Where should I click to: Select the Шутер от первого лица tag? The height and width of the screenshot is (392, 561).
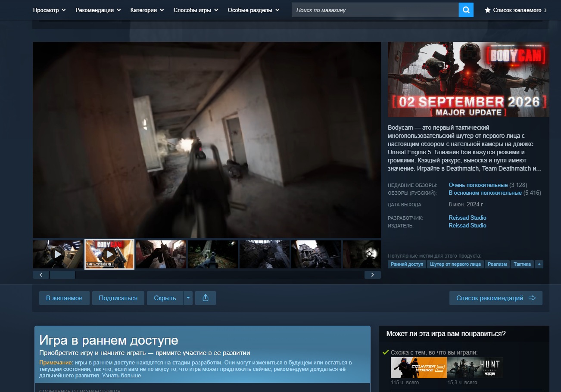coord(455,264)
